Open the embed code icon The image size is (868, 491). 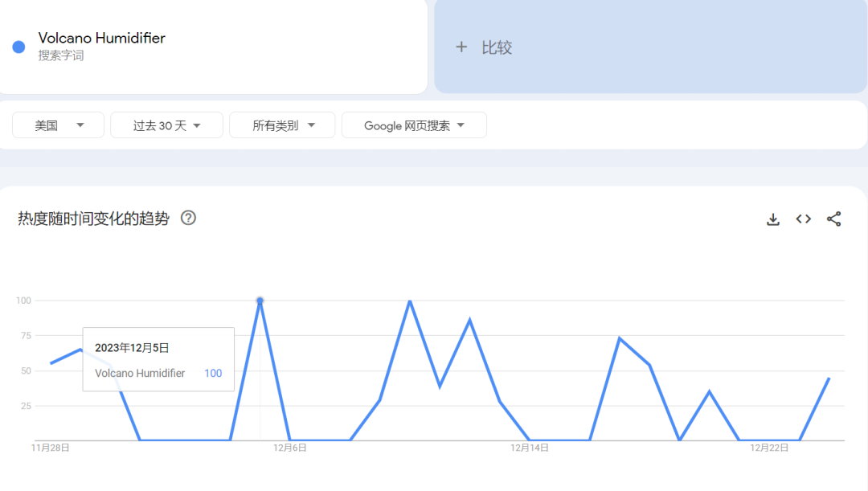803,219
